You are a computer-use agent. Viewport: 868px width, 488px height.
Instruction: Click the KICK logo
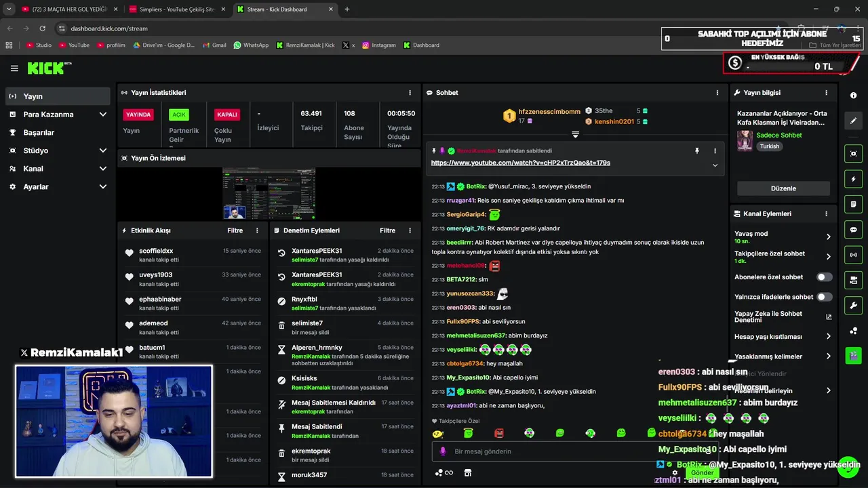[49, 68]
